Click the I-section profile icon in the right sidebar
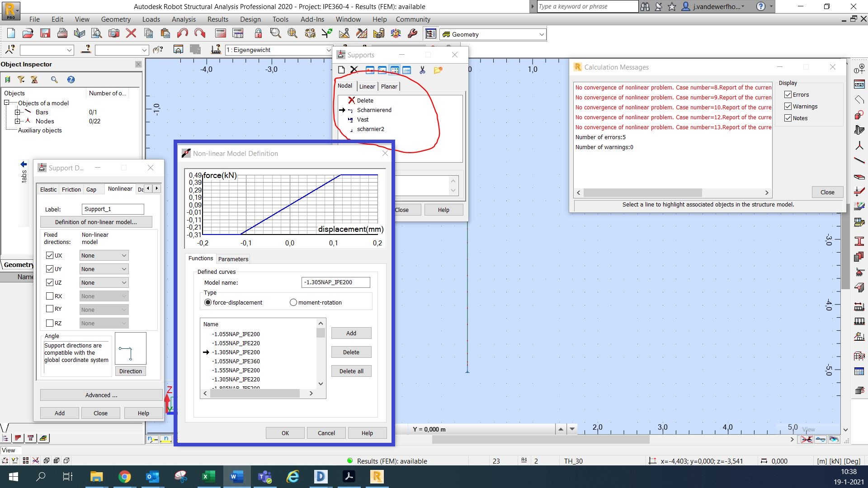Image resolution: width=868 pixels, height=488 pixels. [859, 240]
